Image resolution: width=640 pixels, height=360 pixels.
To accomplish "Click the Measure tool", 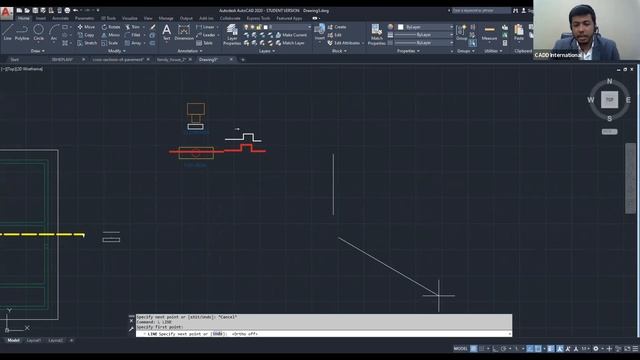I will click(489, 32).
